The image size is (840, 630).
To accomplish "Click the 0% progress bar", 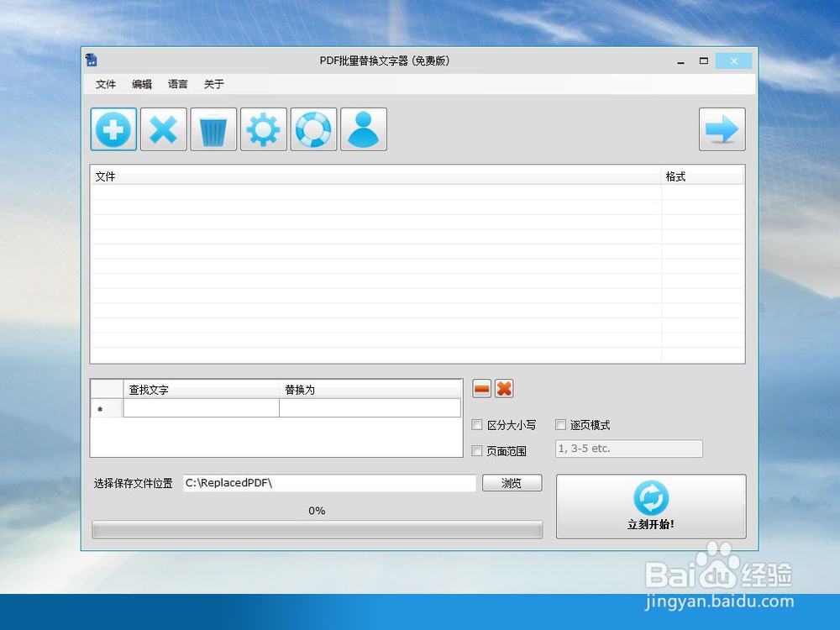I will pyautogui.click(x=317, y=529).
